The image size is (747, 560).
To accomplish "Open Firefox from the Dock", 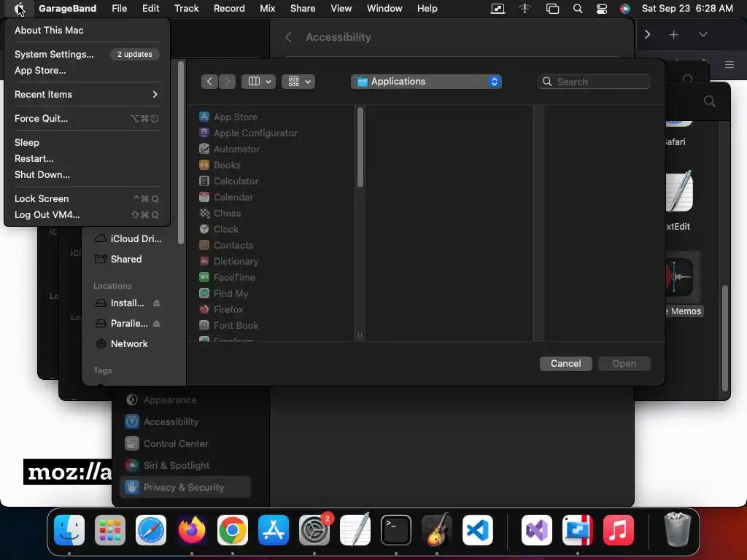I will point(192,530).
